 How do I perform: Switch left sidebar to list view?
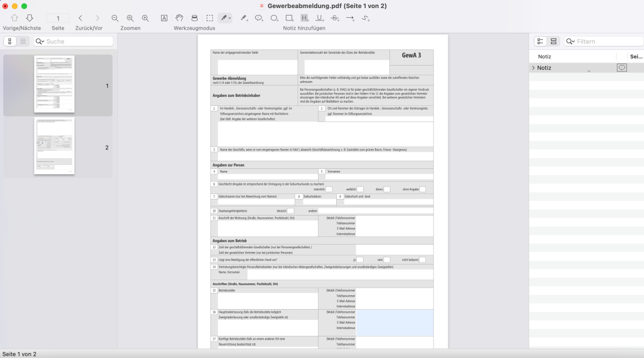23,41
